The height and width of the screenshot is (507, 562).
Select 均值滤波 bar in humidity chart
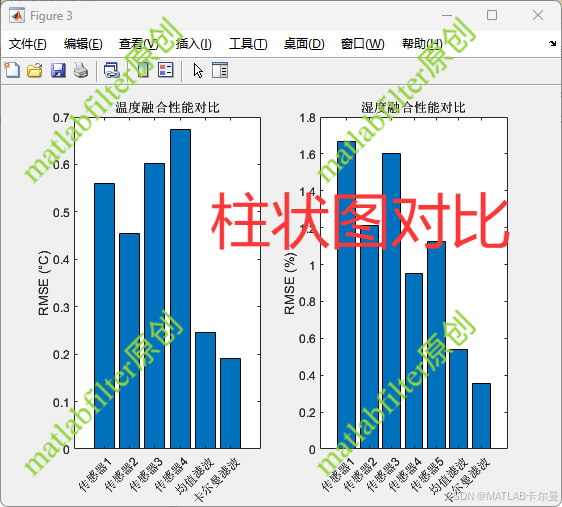pyautogui.click(x=458, y=399)
